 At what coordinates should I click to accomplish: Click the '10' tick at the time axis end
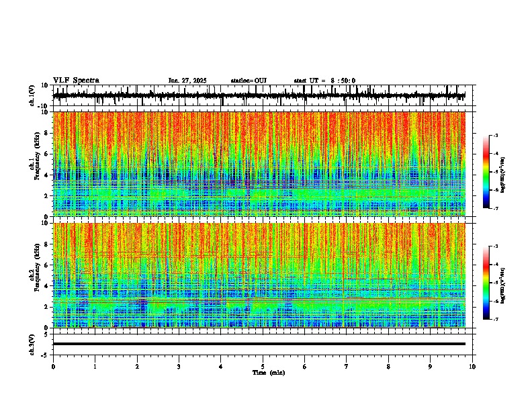coord(472,367)
